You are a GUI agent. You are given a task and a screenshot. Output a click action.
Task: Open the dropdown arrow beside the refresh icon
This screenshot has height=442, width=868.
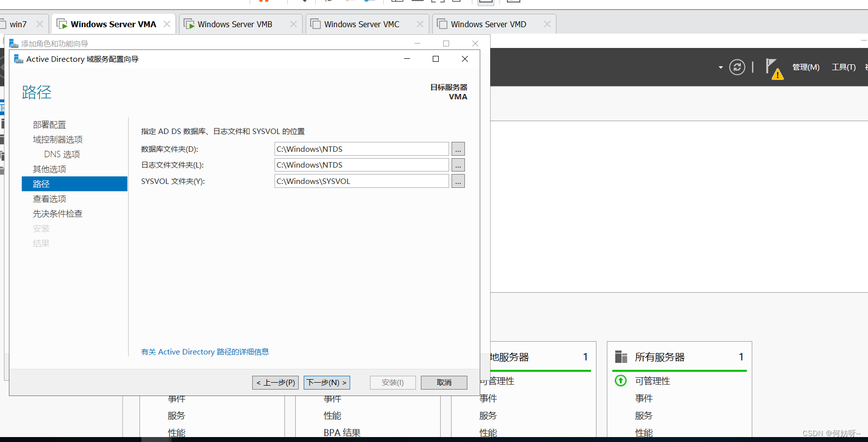coord(721,67)
